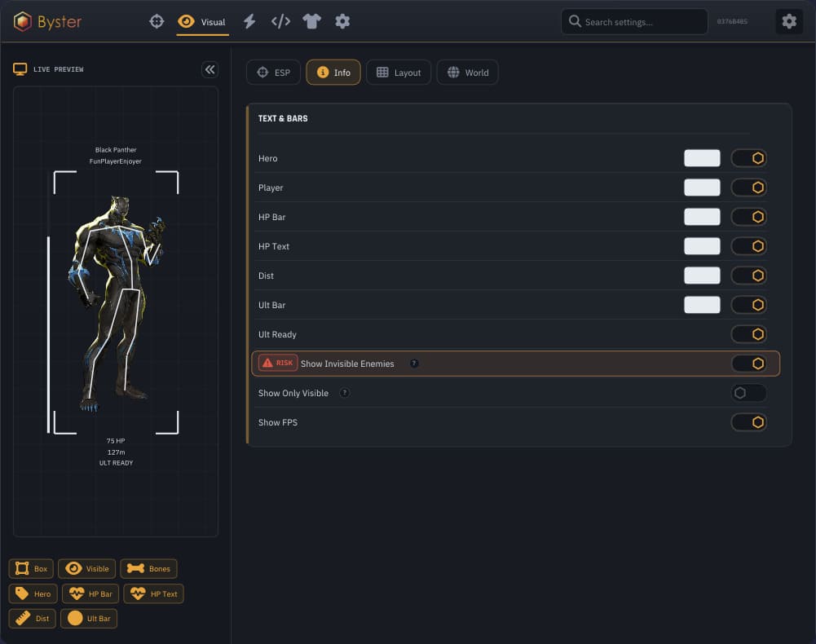Click the Live Preview monitor icon
The width and height of the screenshot is (816, 644).
click(20, 69)
